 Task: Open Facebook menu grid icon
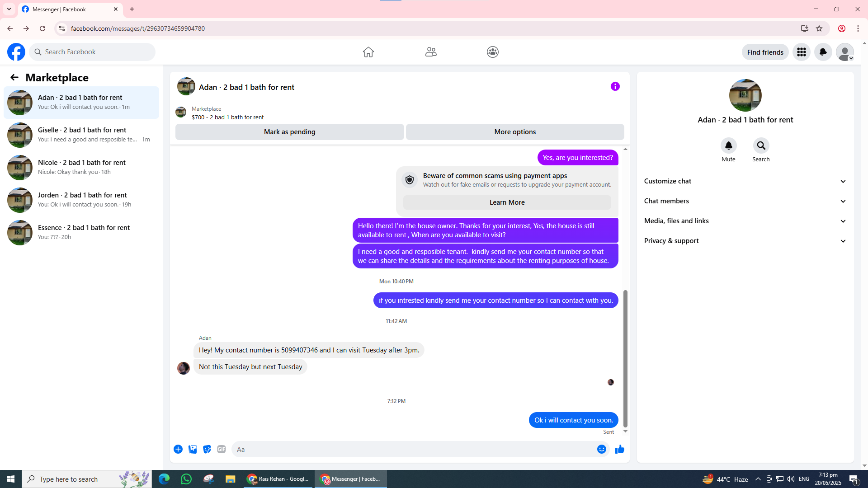point(801,52)
